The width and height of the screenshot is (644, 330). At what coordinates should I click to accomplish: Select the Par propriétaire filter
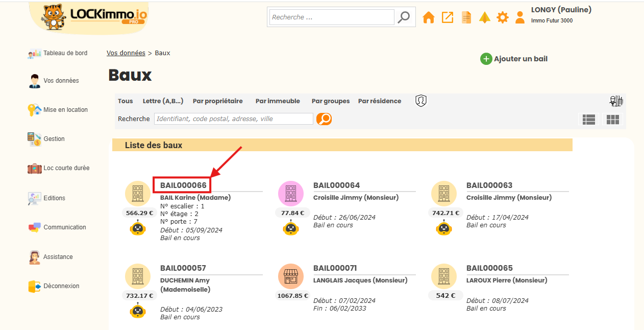point(218,101)
